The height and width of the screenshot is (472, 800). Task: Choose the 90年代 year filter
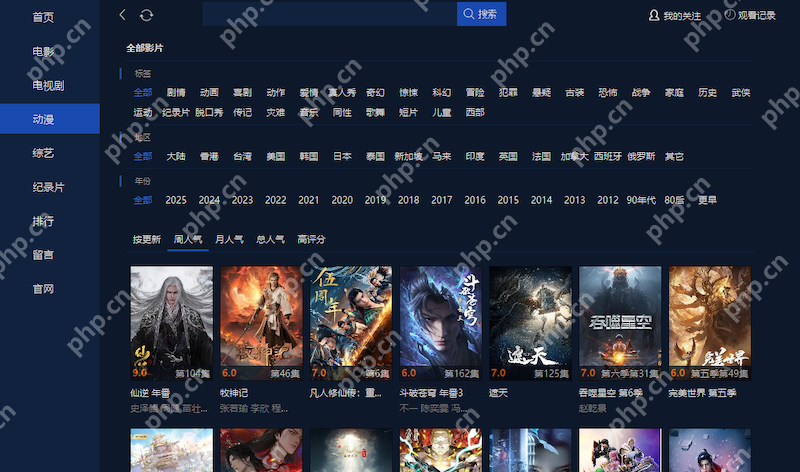[641, 200]
